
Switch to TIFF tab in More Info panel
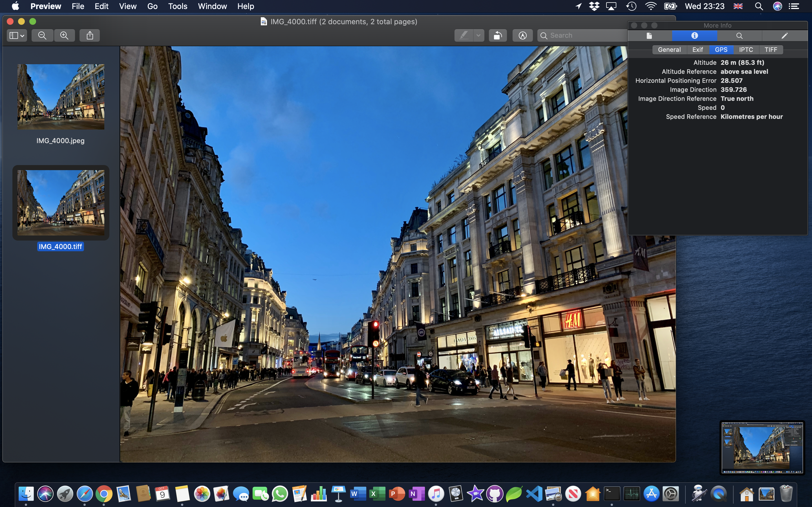click(771, 50)
